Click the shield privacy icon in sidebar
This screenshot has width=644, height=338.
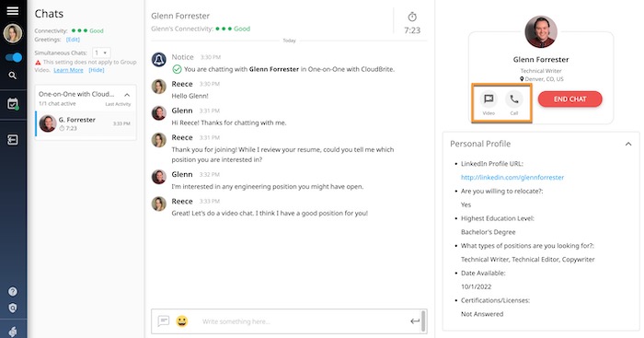point(13,309)
